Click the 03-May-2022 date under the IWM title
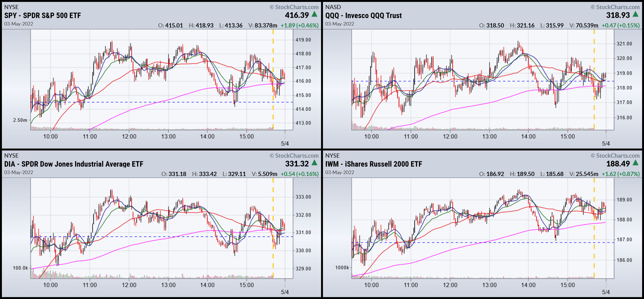The width and height of the screenshot is (644, 299). click(x=340, y=172)
